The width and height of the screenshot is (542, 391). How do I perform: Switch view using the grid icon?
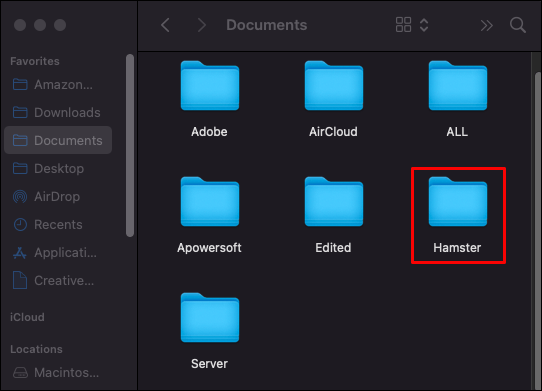pyautogui.click(x=403, y=25)
